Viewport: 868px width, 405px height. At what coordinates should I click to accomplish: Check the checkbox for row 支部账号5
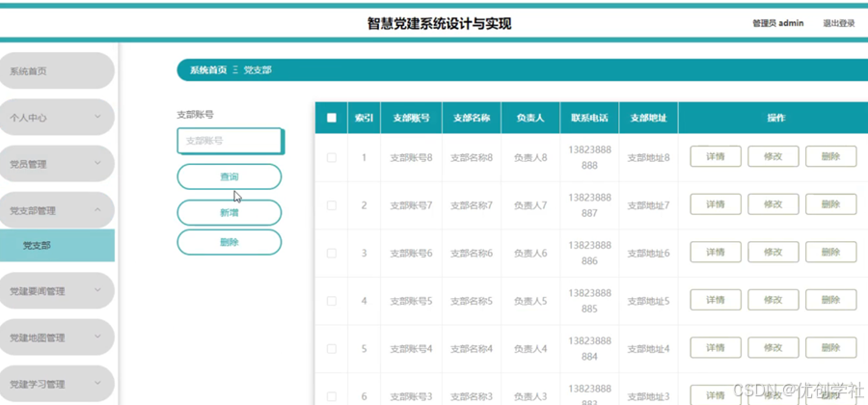[x=332, y=301]
